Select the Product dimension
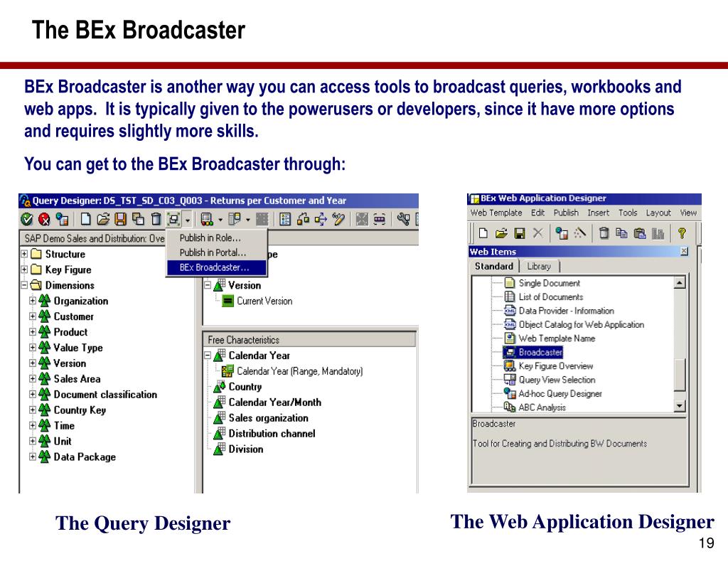This screenshot has height=561, width=728. [70, 332]
